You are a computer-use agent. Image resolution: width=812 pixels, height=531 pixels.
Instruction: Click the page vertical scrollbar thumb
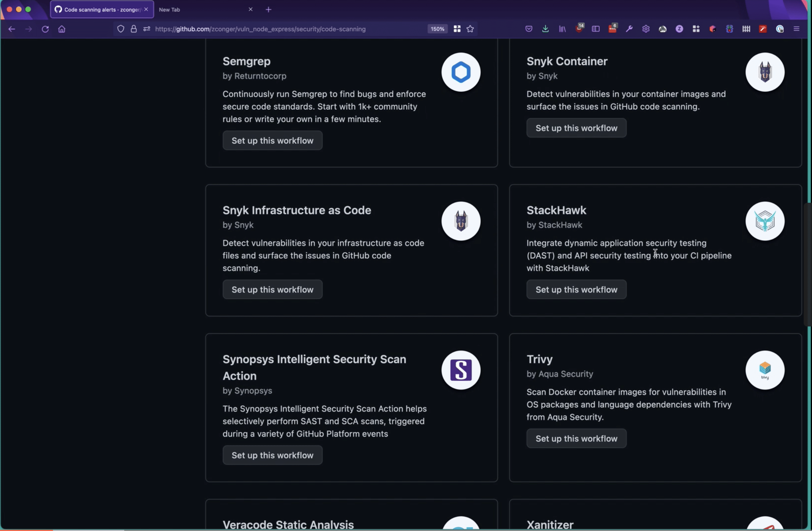pyautogui.click(x=808, y=265)
